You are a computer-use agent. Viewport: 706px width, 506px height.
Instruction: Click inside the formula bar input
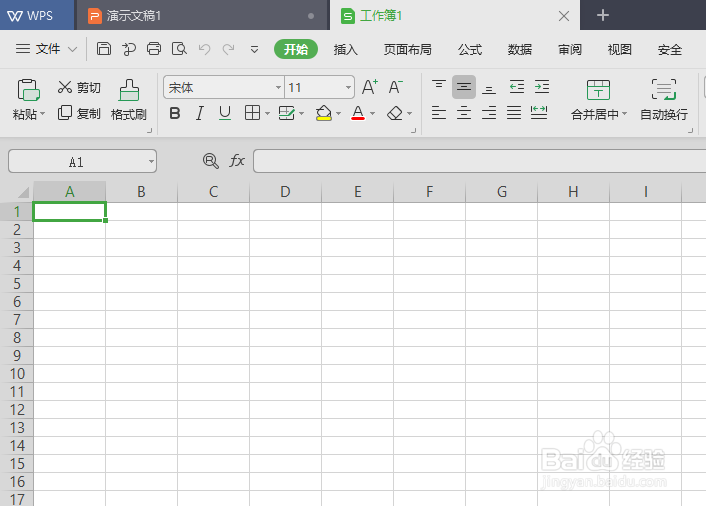tap(479, 161)
